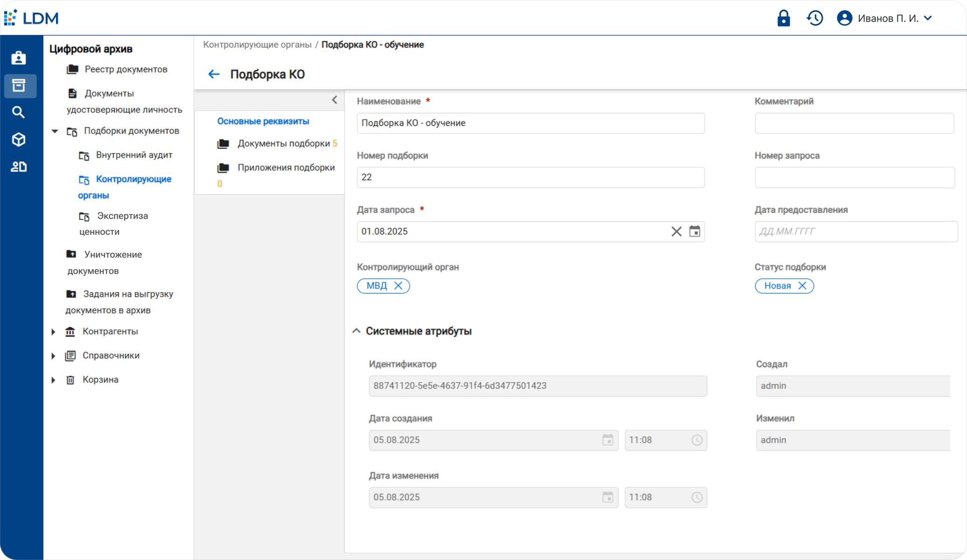
Task: Click the Комментарий input field
Action: pos(854,123)
